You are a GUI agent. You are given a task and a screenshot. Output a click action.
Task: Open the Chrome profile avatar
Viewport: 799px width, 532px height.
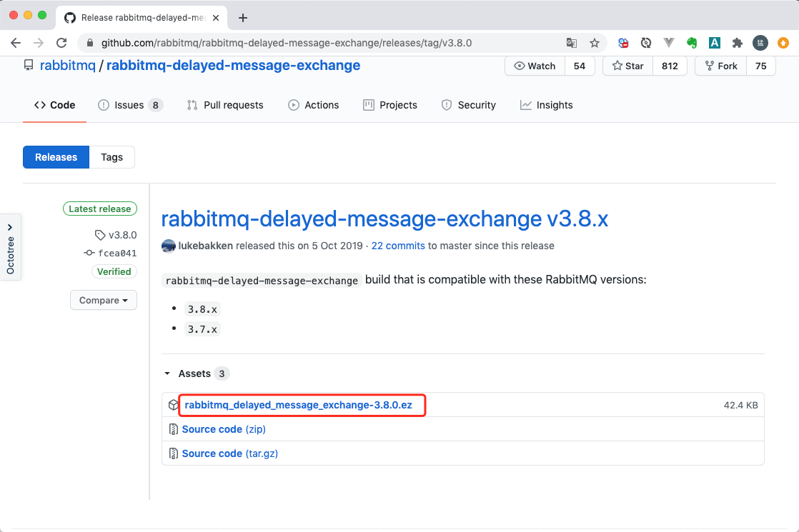click(760, 43)
